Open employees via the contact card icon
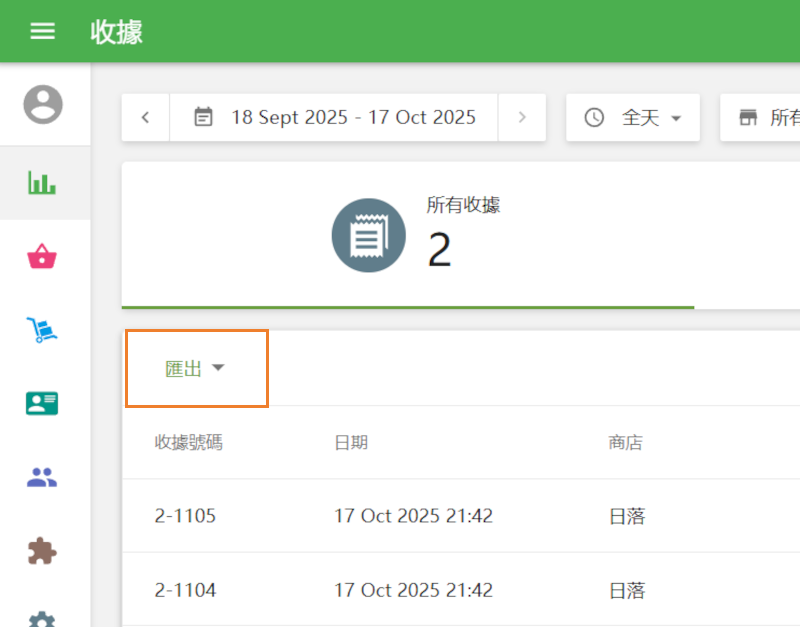The height and width of the screenshot is (627, 800). click(x=42, y=403)
